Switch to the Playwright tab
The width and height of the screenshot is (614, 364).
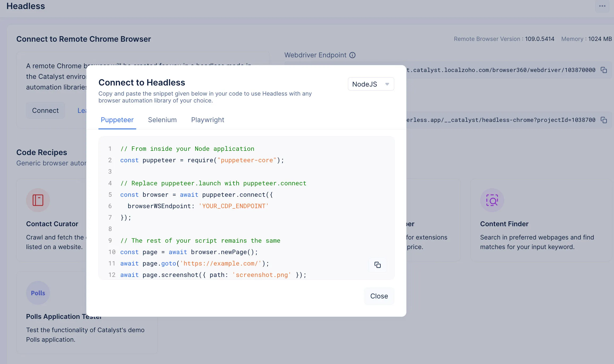pos(208,120)
